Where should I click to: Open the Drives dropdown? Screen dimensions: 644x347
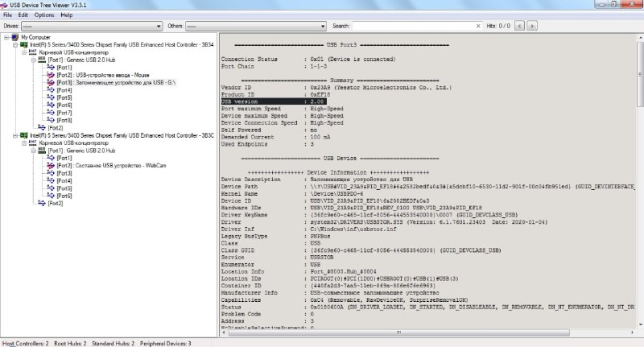coord(92,26)
